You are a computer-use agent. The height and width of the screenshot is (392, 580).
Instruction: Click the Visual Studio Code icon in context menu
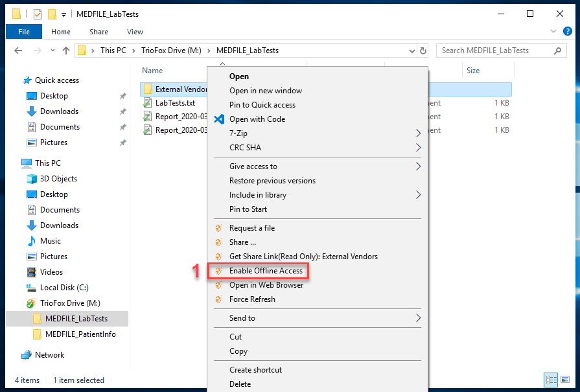[x=219, y=119]
